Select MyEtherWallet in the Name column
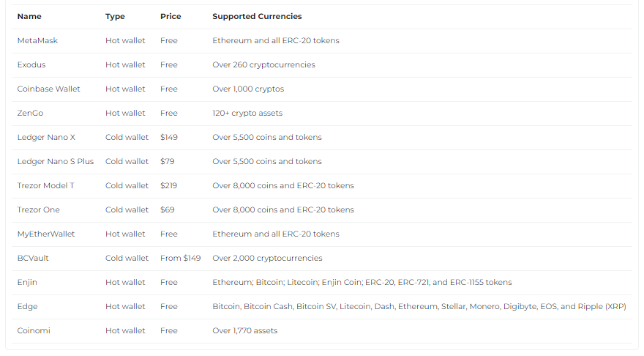Image resolution: width=644 pixels, height=356 pixels. pyautogui.click(x=46, y=234)
